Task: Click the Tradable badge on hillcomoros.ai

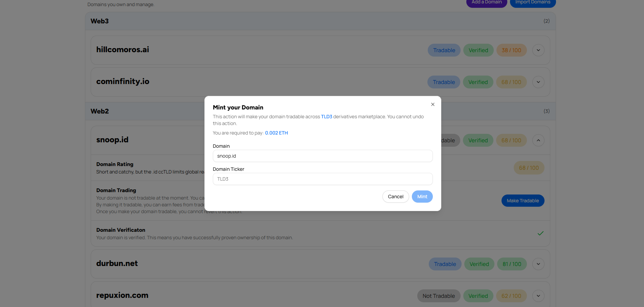Action: (444, 50)
